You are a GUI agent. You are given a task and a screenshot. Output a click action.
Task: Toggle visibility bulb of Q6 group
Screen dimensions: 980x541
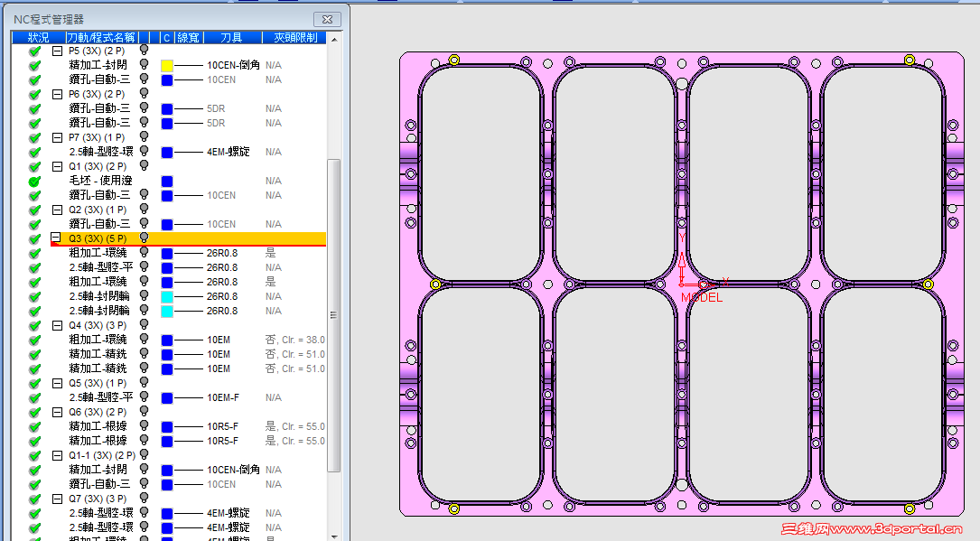[144, 411]
